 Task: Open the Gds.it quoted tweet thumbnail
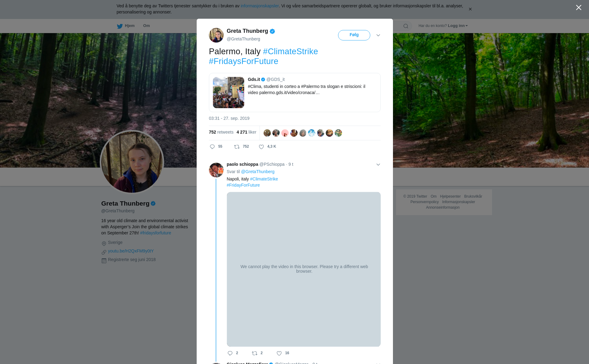pos(229,93)
